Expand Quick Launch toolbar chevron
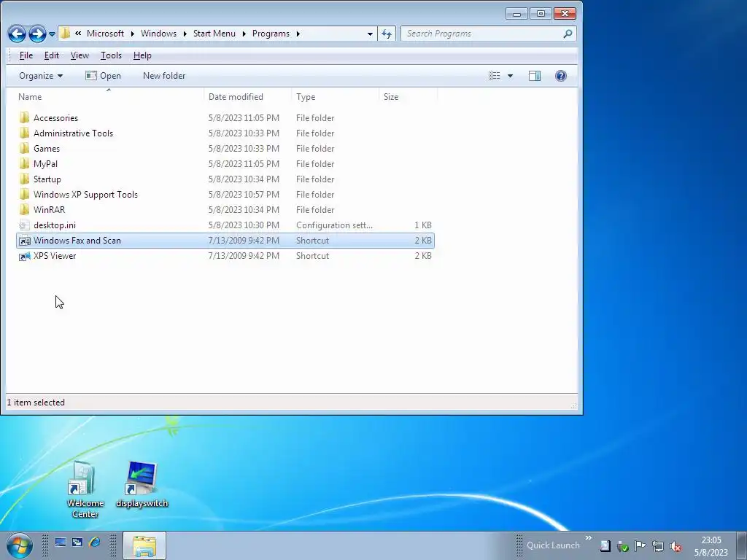This screenshot has height=560, width=747. (589, 537)
